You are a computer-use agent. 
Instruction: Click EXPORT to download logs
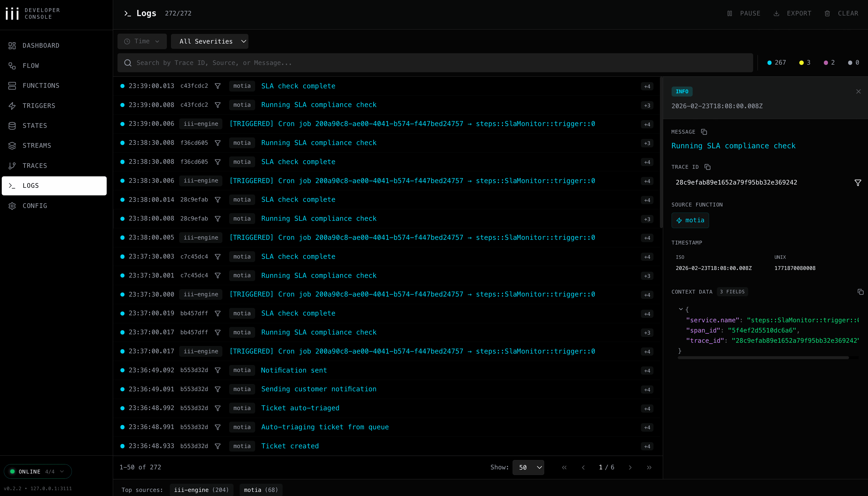(793, 13)
